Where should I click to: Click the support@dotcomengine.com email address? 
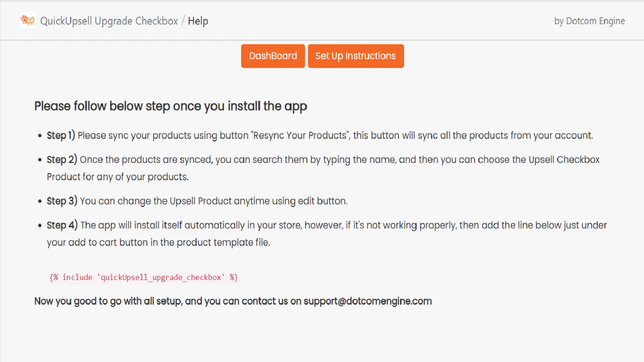click(x=367, y=301)
